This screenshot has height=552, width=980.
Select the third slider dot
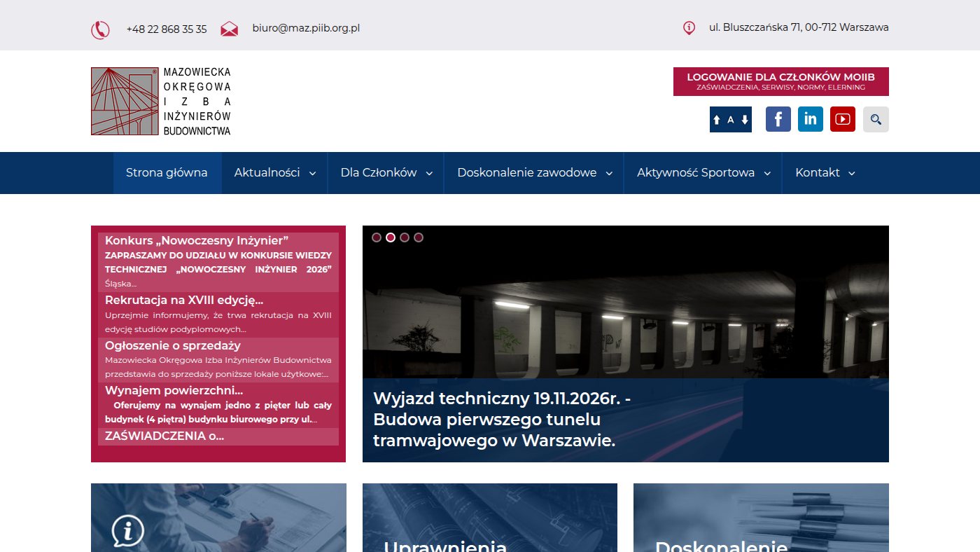click(x=405, y=237)
